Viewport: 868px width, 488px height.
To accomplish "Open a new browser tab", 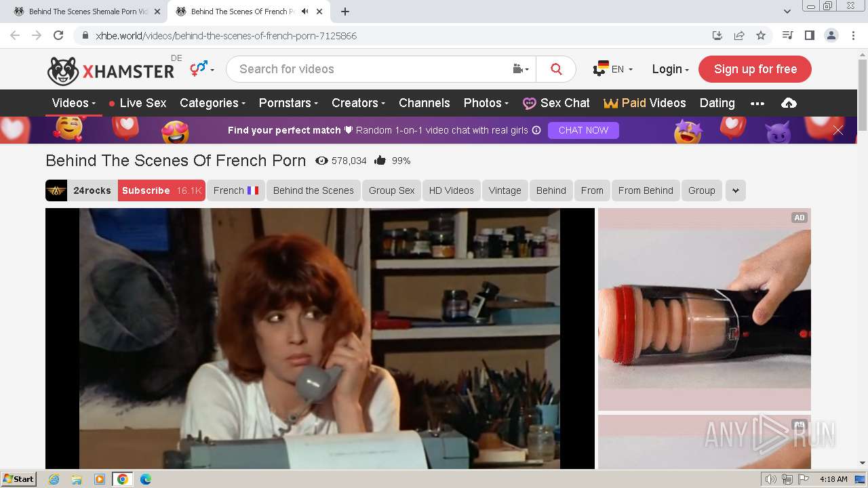I will click(x=345, y=12).
